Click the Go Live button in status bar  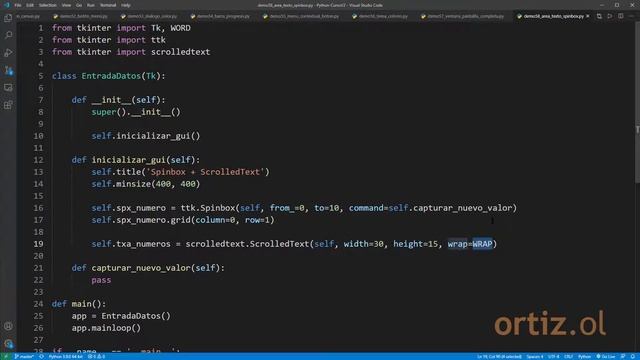coord(606,356)
